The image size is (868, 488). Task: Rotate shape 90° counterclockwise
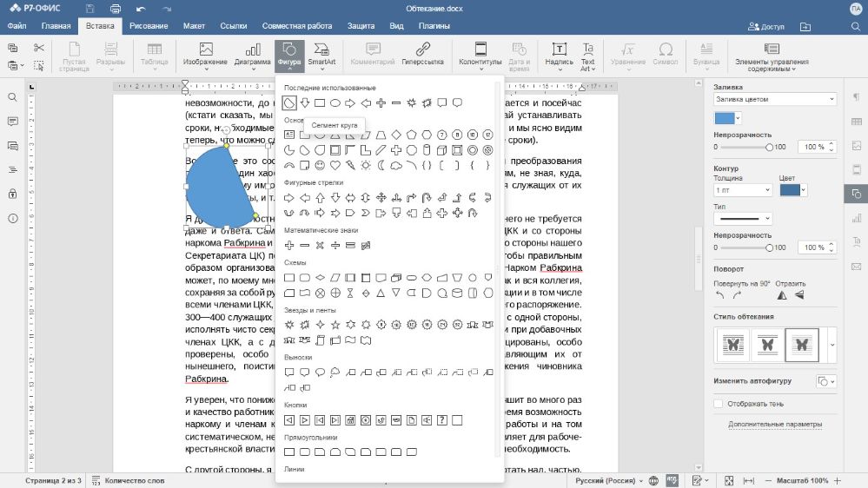pos(719,296)
